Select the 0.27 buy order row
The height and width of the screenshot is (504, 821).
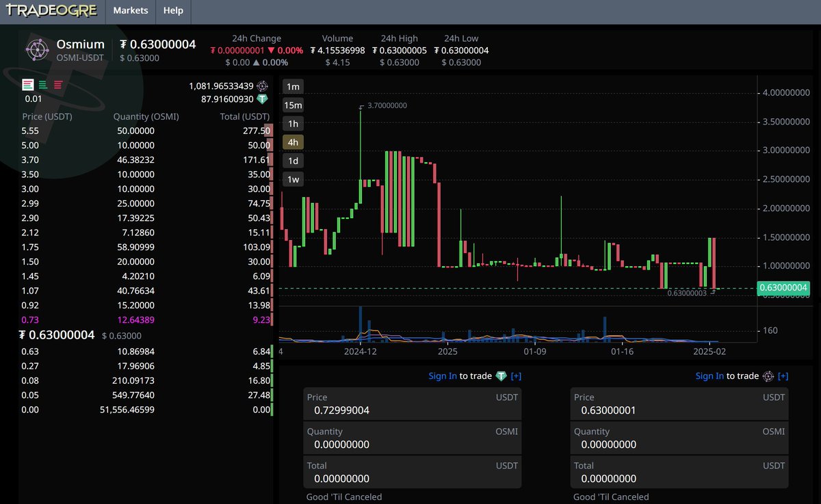pyautogui.click(x=146, y=366)
